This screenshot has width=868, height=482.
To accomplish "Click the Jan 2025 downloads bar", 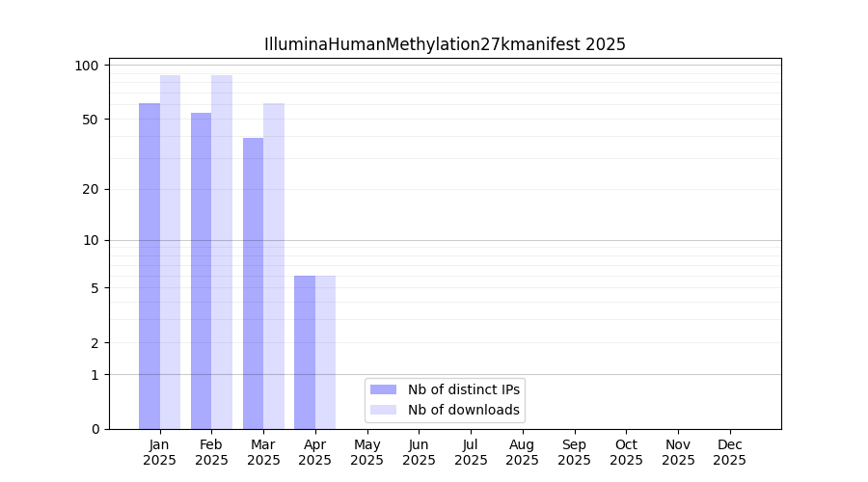I will click(170, 252).
